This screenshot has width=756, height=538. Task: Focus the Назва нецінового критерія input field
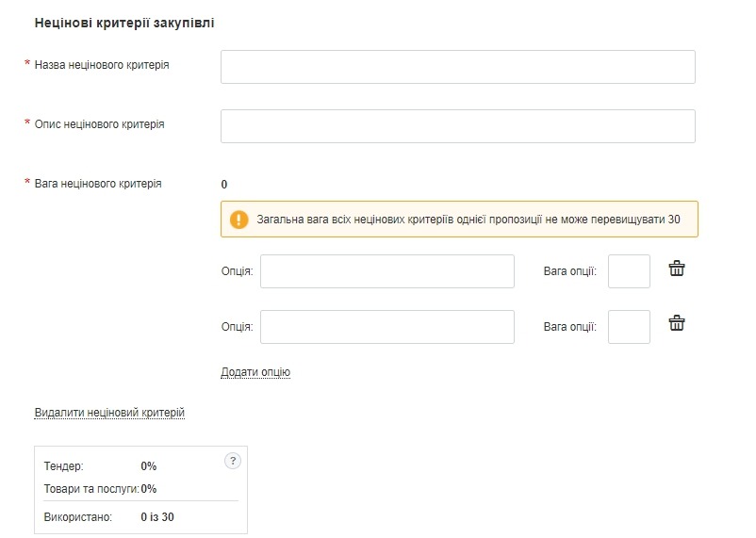click(457, 67)
